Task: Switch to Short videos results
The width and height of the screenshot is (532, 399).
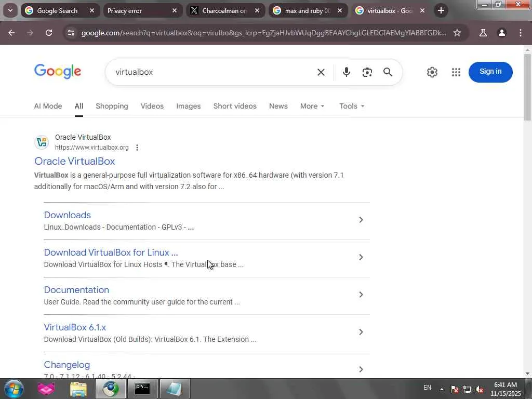Action: pyautogui.click(x=235, y=106)
